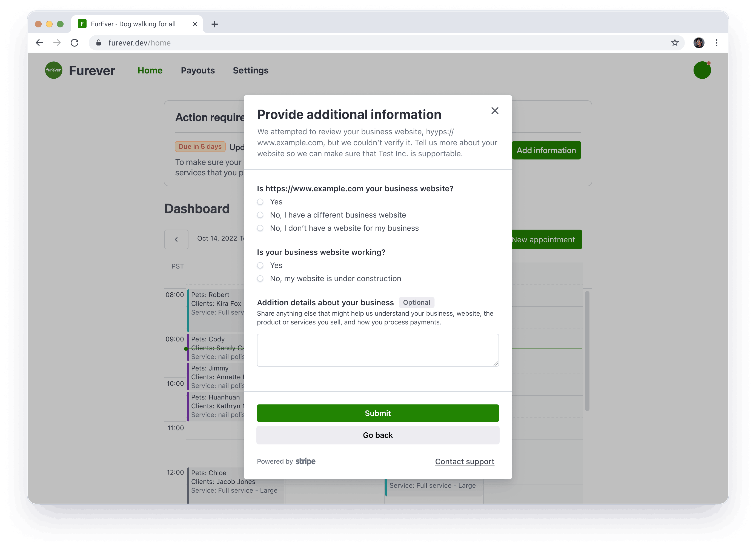Image resolution: width=756 pixels, height=548 pixels.
Task: Click the bookmark star in the address bar
Action: 675,43
